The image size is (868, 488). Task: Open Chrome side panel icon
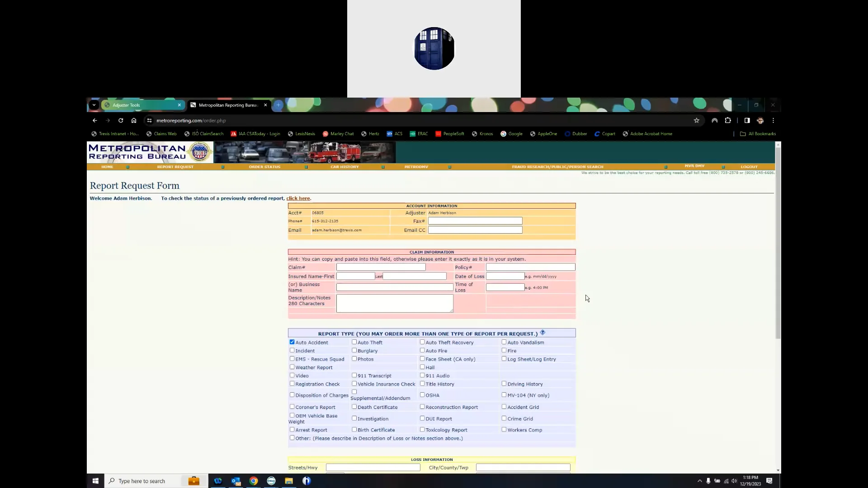click(747, 121)
